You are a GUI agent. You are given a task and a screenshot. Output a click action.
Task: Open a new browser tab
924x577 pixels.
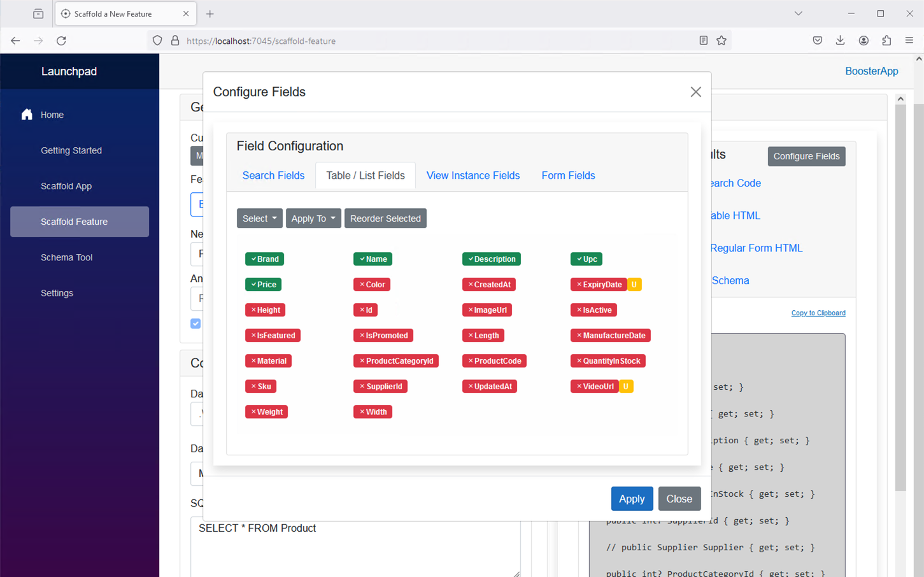[x=210, y=13]
